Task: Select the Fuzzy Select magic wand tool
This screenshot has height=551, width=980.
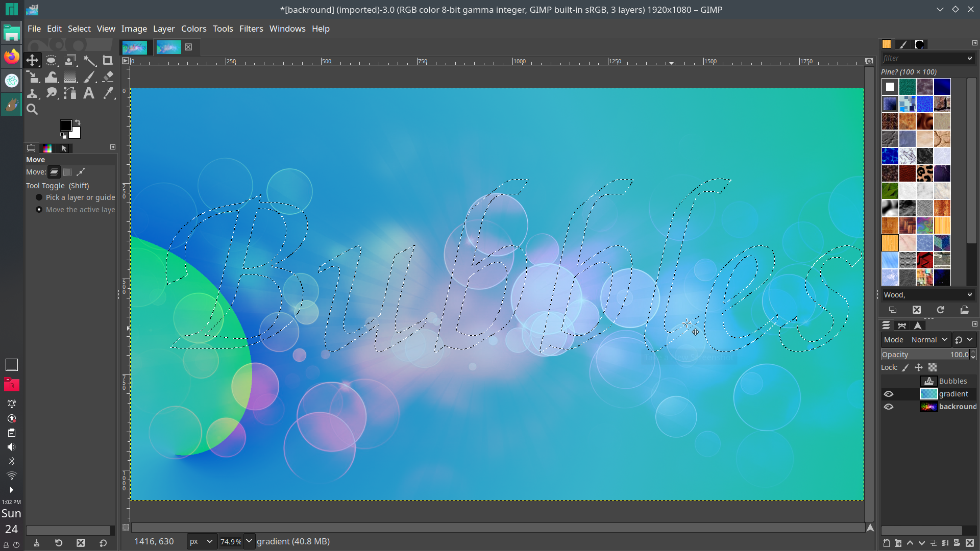Action: pos(89,61)
